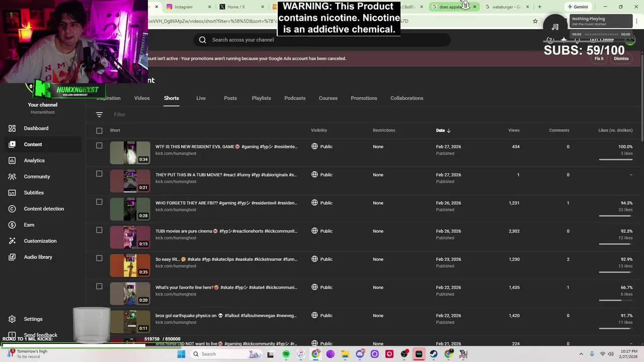Switch to the Posts tab
Viewport: 644px width, 362px height.
click(x=230, y=98)
